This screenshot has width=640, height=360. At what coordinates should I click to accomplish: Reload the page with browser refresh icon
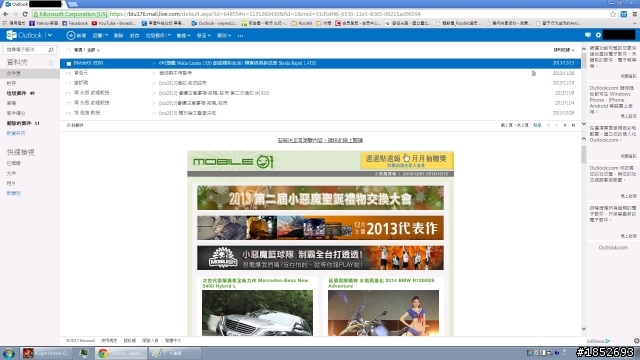[25, 14]
